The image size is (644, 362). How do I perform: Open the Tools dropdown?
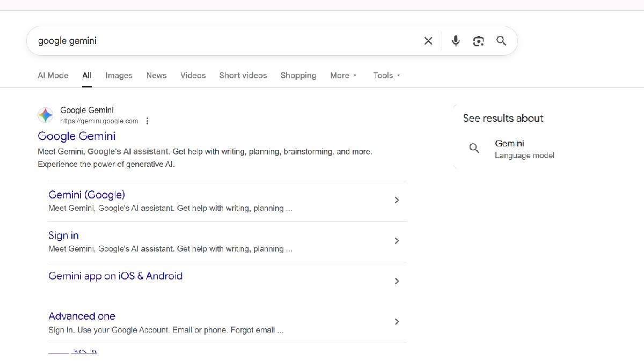386,76
